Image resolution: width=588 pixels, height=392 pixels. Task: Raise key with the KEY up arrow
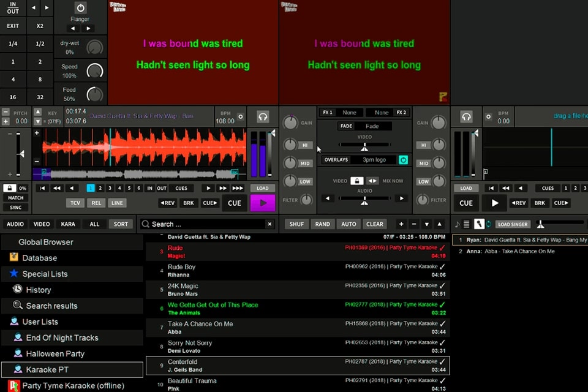pyautogui.click(x=37, y=112)
